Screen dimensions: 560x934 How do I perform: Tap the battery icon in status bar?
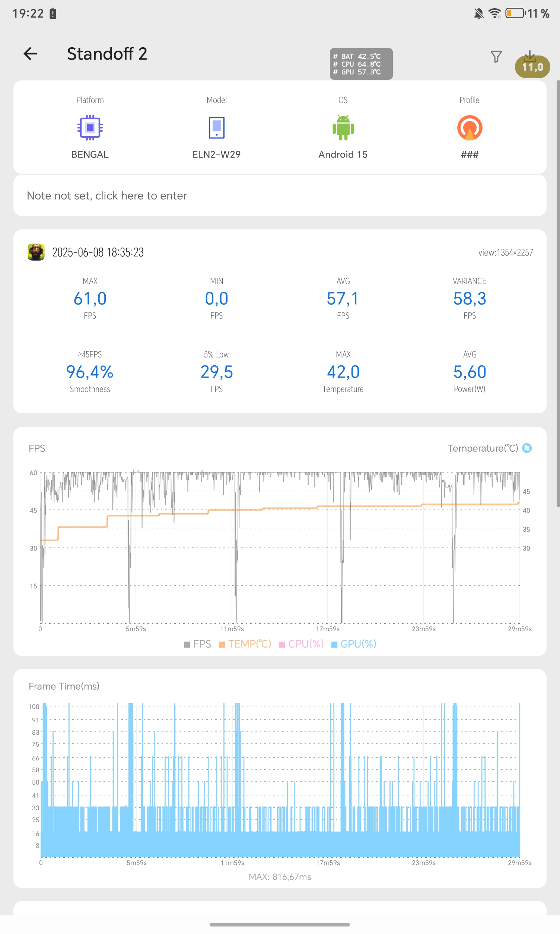pos(515,13)
